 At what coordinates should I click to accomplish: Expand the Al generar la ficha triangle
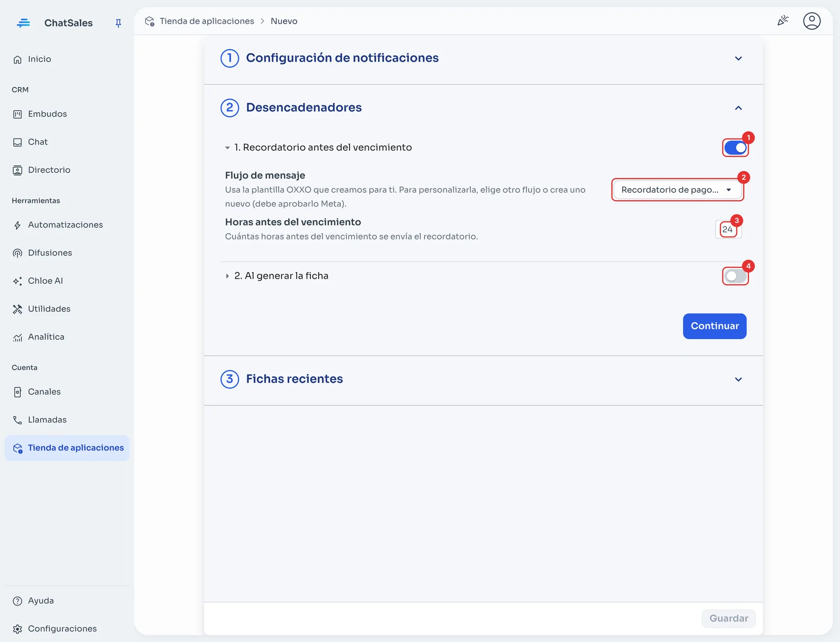click(227, 276)
